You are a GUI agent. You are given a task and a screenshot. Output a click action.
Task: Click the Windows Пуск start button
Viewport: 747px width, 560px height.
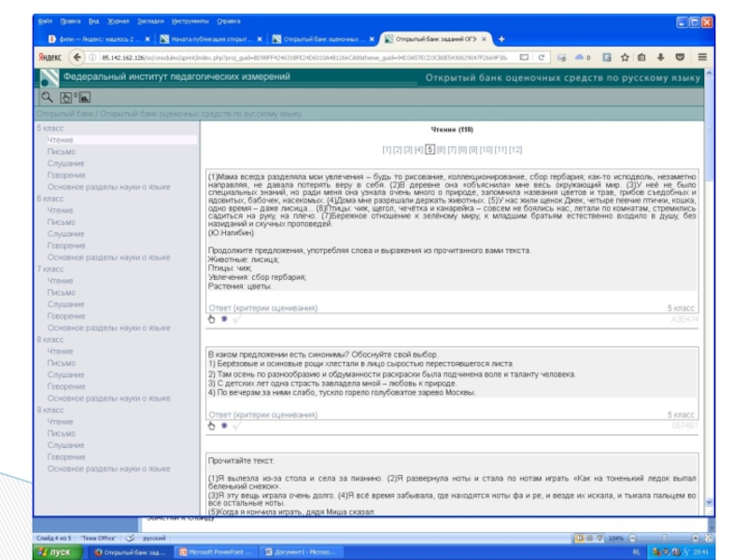click(56, 553)
